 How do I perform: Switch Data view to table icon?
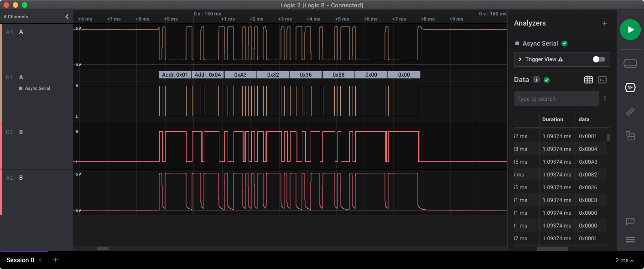[x=588, y=80]
